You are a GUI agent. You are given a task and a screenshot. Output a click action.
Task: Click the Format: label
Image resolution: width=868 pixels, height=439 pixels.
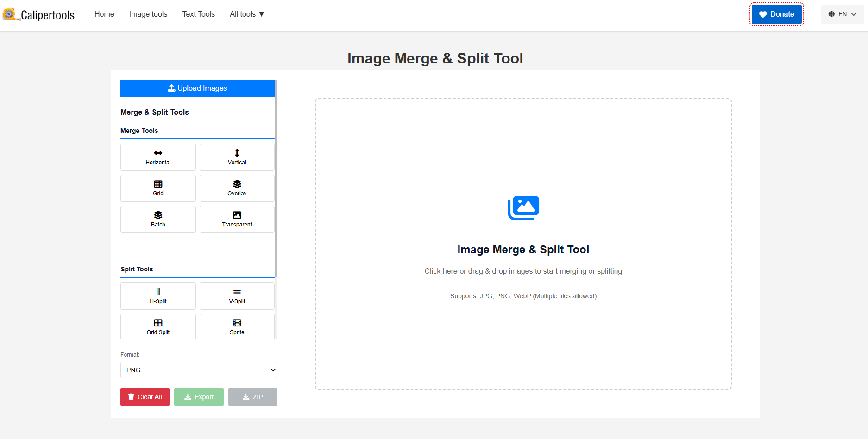[x=130, y=355]
